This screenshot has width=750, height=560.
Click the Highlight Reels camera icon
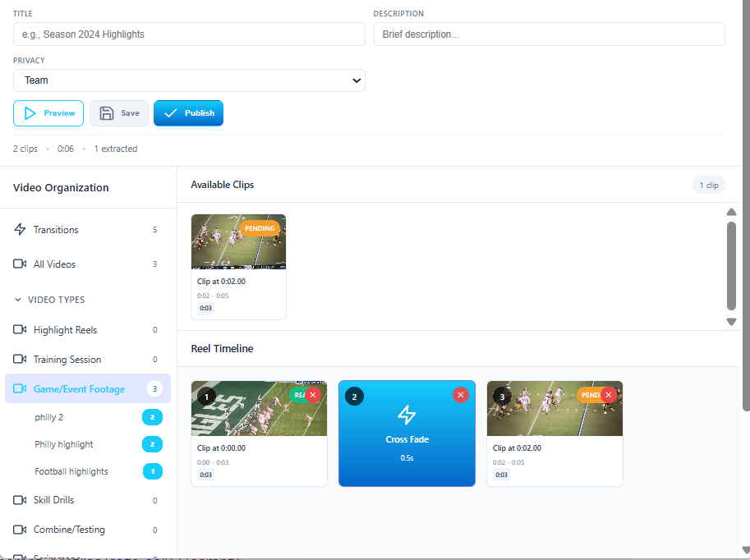pos(21,330)
